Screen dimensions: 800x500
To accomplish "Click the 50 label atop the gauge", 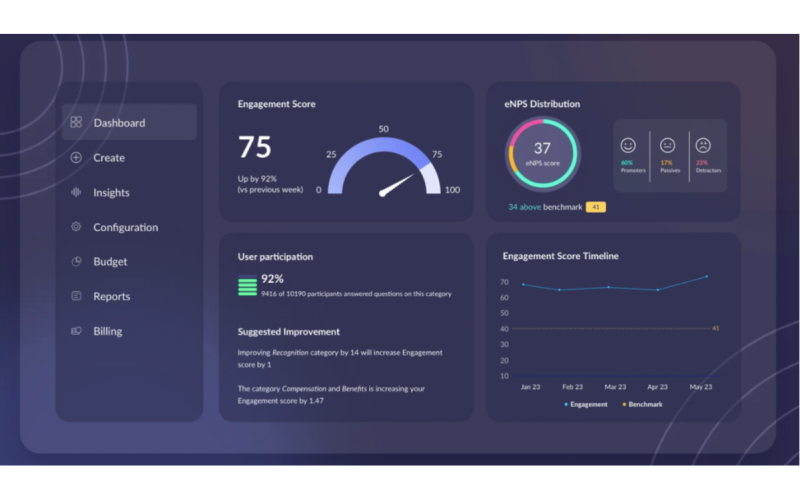I will [x=383, y=129].
